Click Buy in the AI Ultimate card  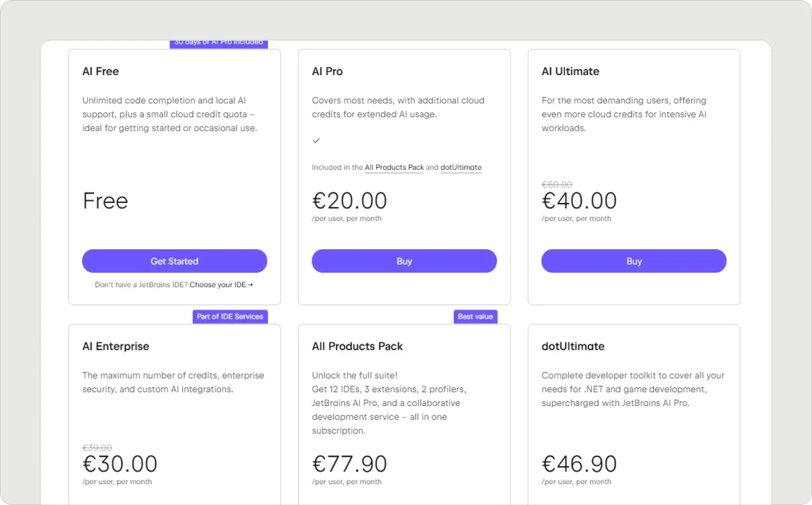[x=634, y=261]
